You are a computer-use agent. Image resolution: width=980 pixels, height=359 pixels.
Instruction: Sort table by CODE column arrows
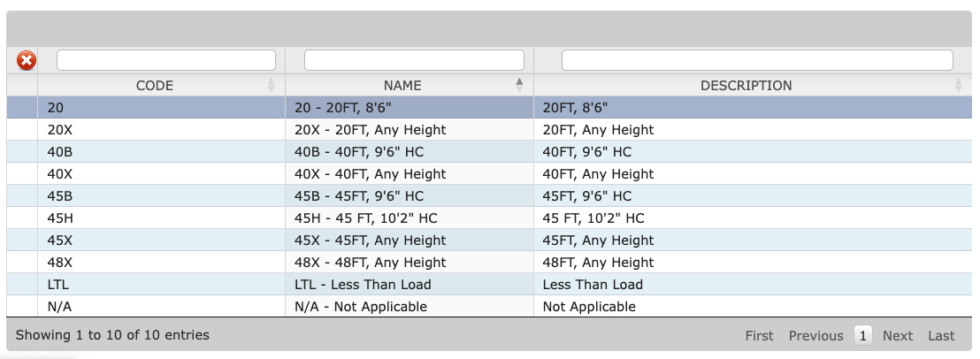click(x=271, y=86)
